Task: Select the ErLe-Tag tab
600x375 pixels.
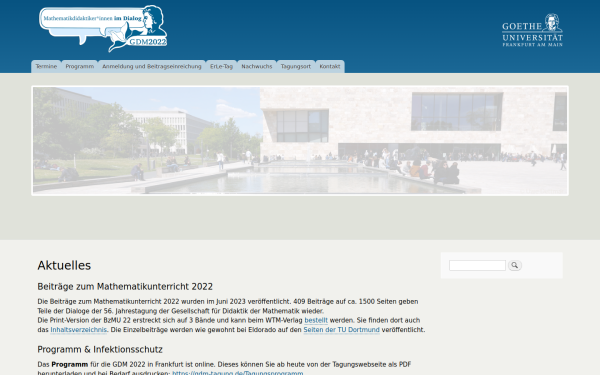Action: tap(221, 66)
